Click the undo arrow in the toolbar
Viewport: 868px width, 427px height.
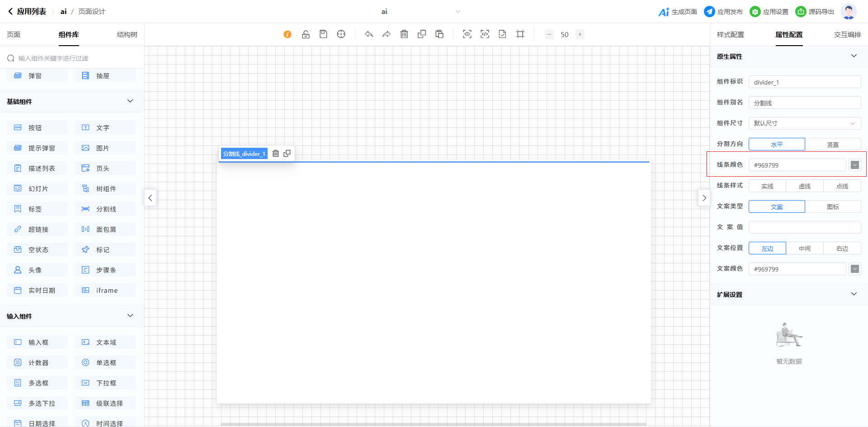pyautogui.click(x=369, y=34)
